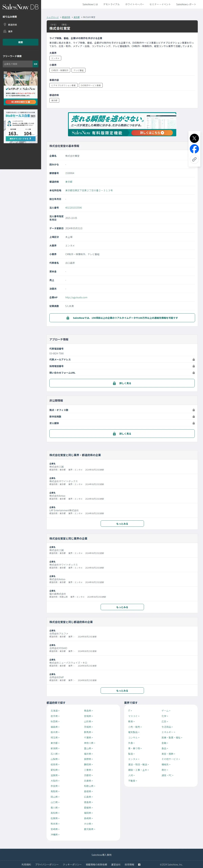203x868 pixels.
Task: Go to トップページ breadcrumb link
Action: coord(52,17)
